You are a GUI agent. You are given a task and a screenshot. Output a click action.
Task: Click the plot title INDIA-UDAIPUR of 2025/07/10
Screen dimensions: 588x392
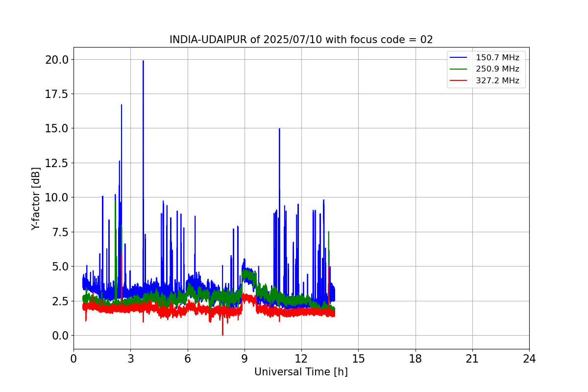[x=301, y=40]
